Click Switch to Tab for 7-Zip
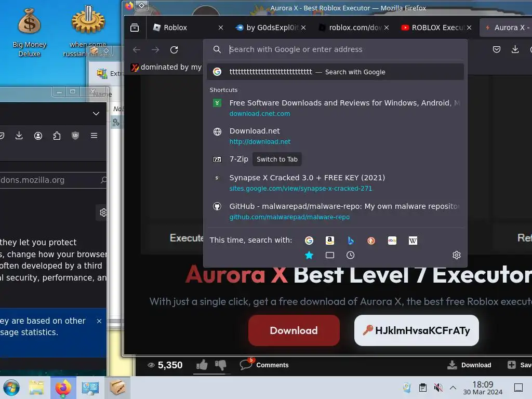This screenshot has width=532, height=399. [277, 159]
